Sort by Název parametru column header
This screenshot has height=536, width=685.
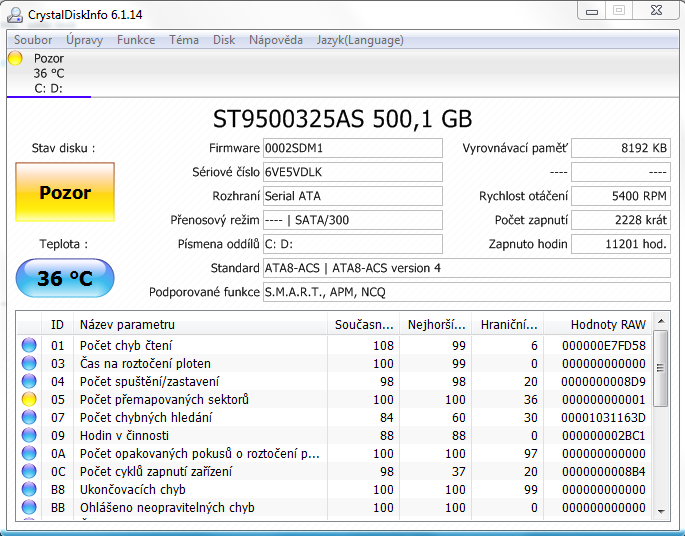tap(200, 325)
